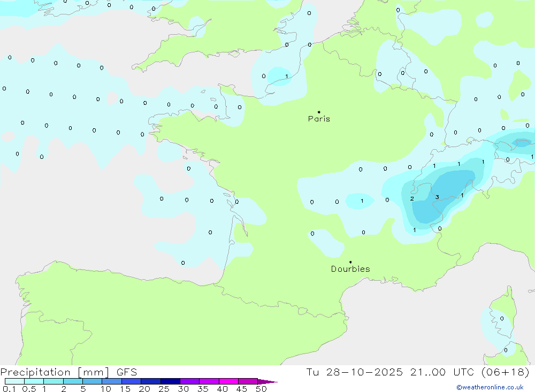Open the weatheronline.co.uk link
The height and width of the screenshot is (392, 535).
[490, 387]
